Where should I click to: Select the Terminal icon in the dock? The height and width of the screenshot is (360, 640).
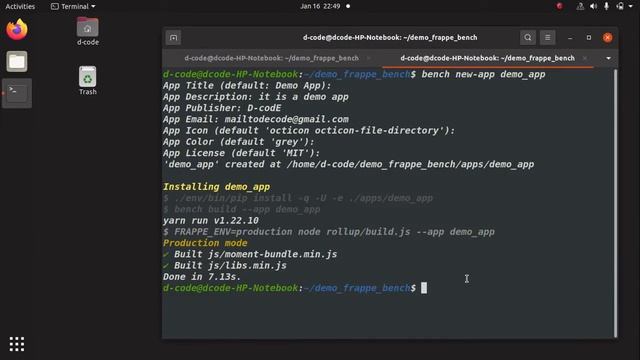[17, 93]
